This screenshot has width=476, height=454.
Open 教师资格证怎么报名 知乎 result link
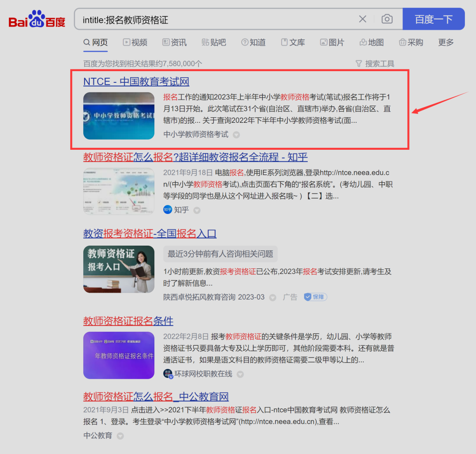[x=196, y=157]
